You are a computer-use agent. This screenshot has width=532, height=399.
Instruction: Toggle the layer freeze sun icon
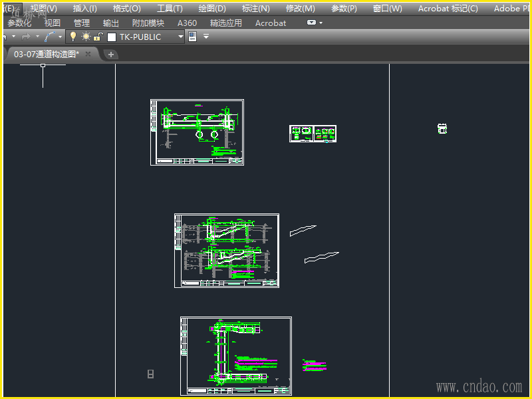pos(86,37)
